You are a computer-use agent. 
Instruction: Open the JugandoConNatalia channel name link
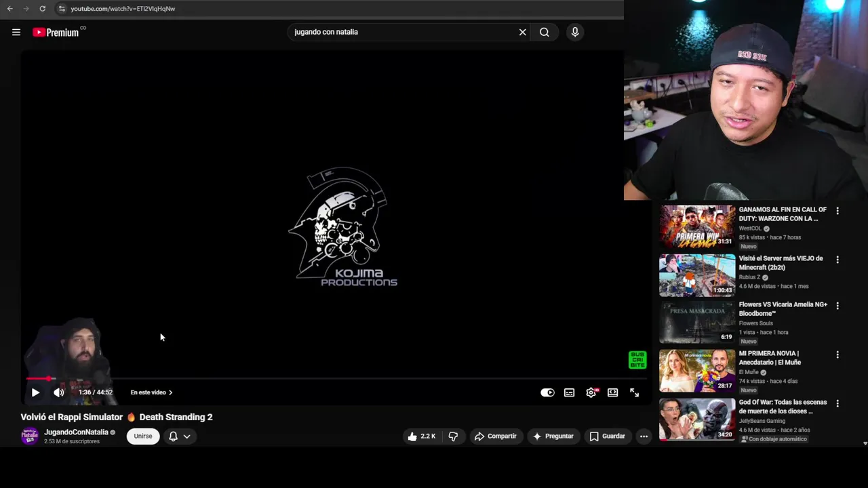pyautogui.click(x=76, y=432)
